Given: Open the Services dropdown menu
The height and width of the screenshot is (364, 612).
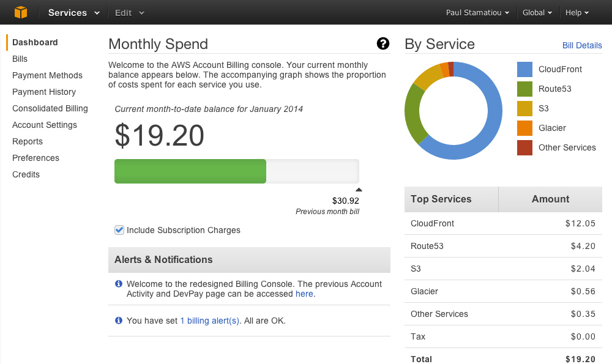Looking at the screenshot, I should tap(74, 12).
